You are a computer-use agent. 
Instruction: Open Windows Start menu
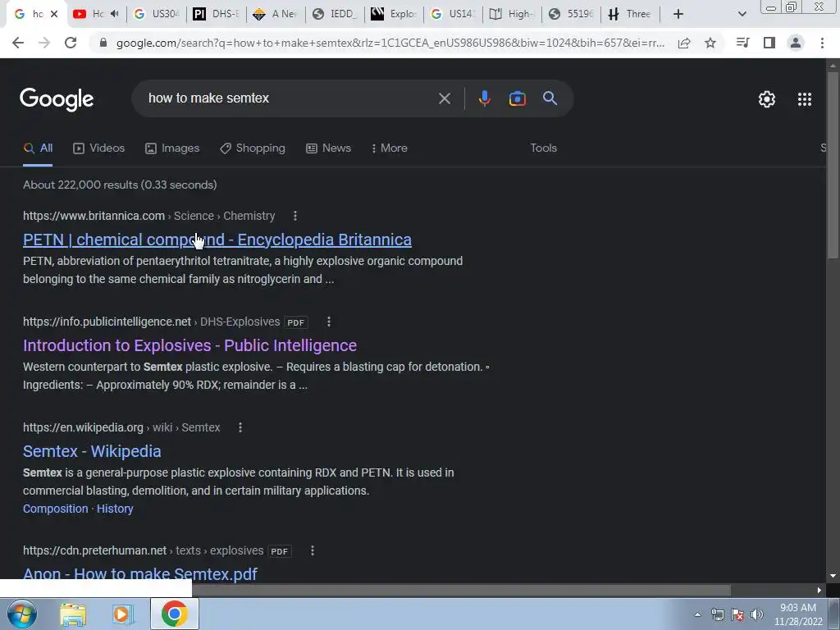pyautogui.click(x=22, y=614)
